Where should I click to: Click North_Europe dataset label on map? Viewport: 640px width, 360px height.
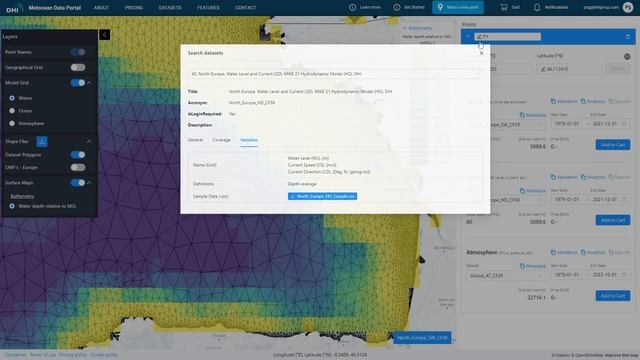[x=422, y=338]
